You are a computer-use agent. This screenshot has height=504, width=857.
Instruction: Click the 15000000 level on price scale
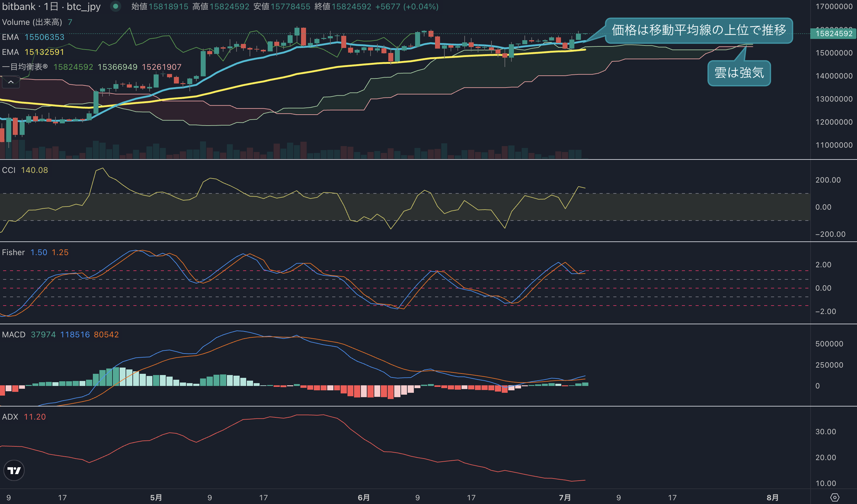[x=834, y=53]
